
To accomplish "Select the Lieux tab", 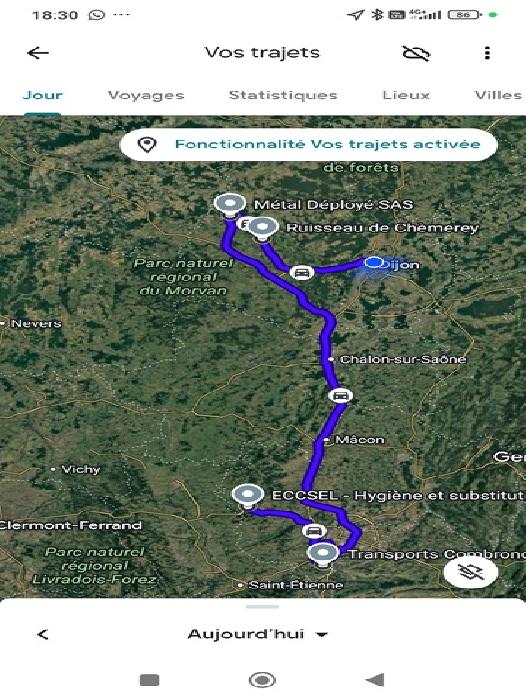I will [x=406, y=95].
